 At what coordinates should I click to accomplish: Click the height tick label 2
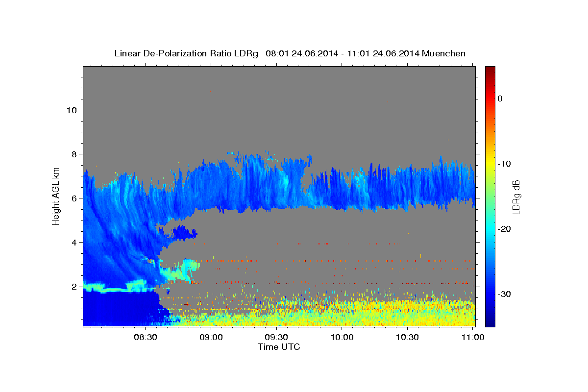[x=74, y=287]
